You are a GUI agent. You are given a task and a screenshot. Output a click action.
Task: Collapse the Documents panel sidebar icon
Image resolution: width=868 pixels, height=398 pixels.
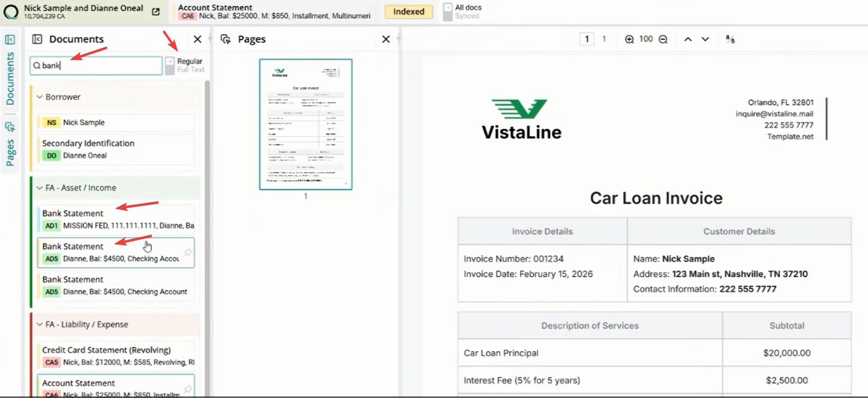coord(37,39)
